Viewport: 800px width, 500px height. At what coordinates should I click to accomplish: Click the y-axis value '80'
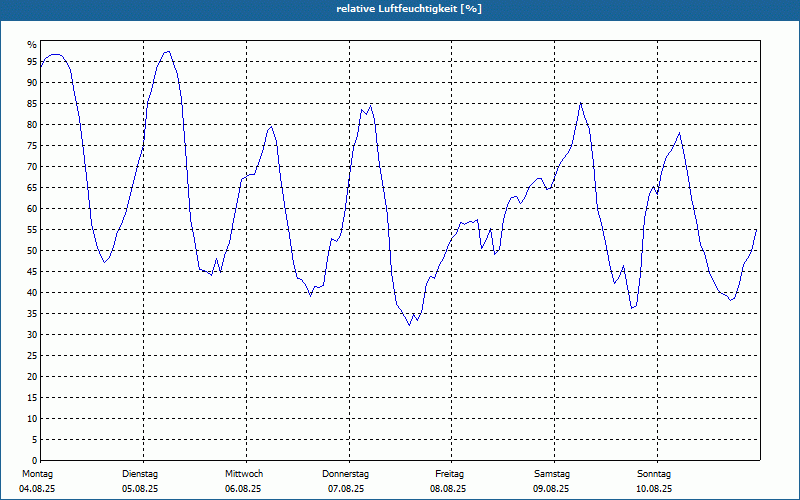pyautogui.click(x=32, y=124)
